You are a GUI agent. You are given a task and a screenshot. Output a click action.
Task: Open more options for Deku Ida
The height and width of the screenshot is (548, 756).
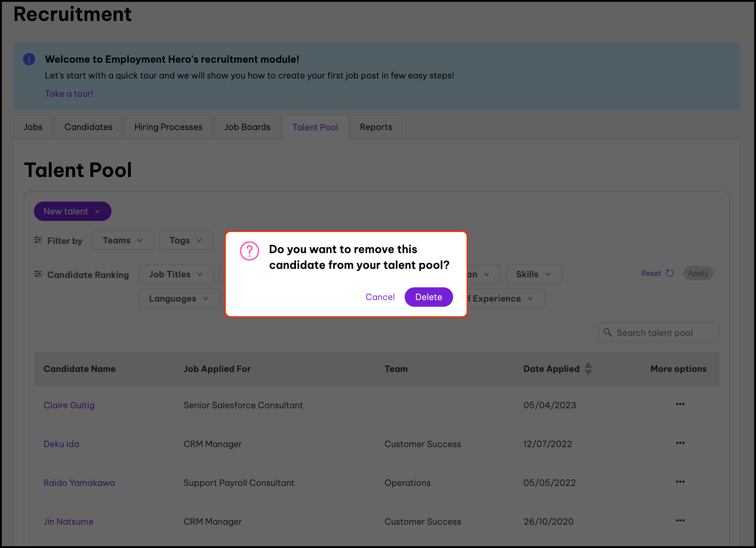pyautogui.click(x=680, y=443)
